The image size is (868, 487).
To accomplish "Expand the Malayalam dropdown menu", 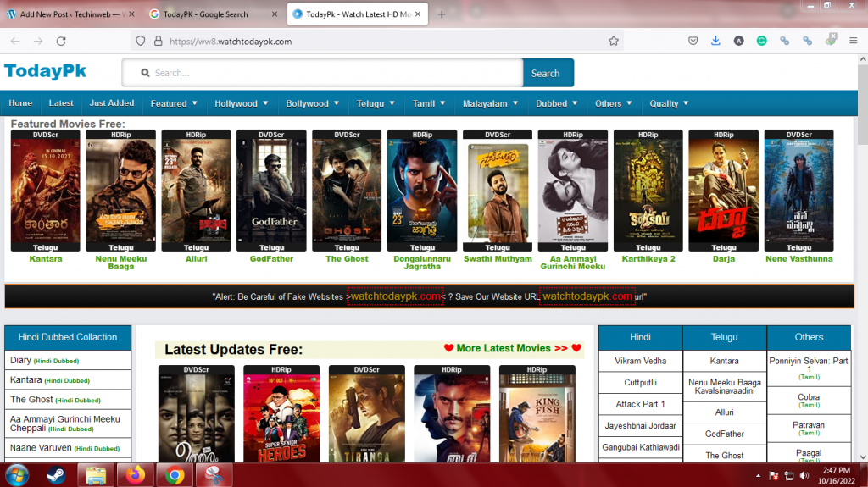I will [x=491, y=103].
